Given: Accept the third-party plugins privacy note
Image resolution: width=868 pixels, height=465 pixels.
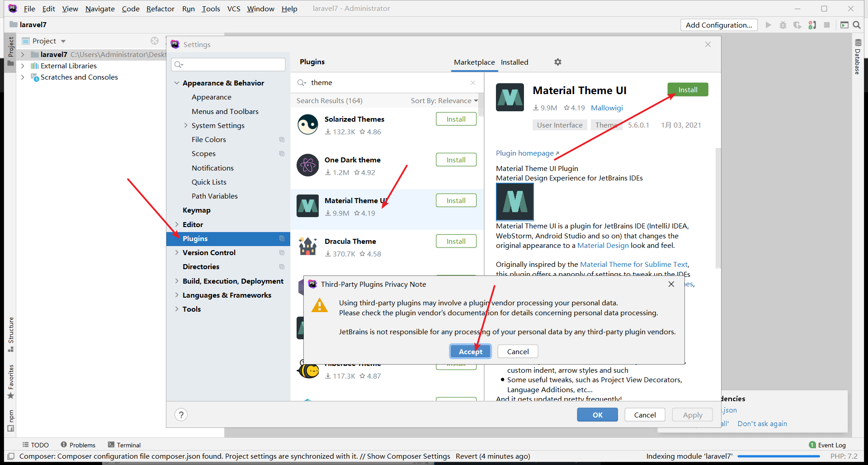Looking at the screenshot, I should pos(471,351).
